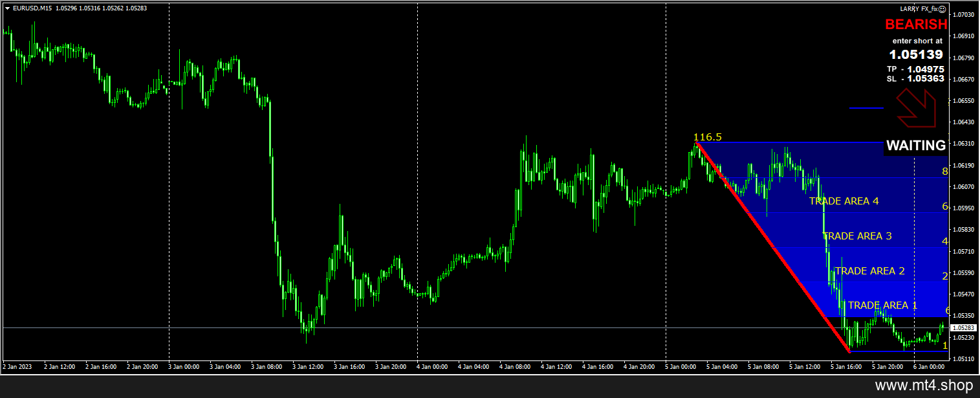Click the 1.07030 price axis label

tap(964, 14)
